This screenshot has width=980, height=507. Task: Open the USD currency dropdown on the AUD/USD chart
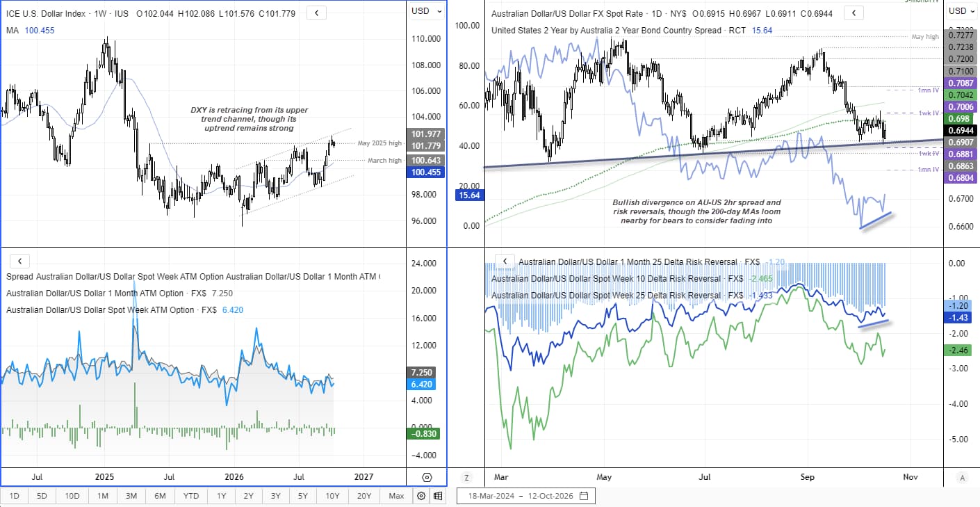[x=961, y=10]
